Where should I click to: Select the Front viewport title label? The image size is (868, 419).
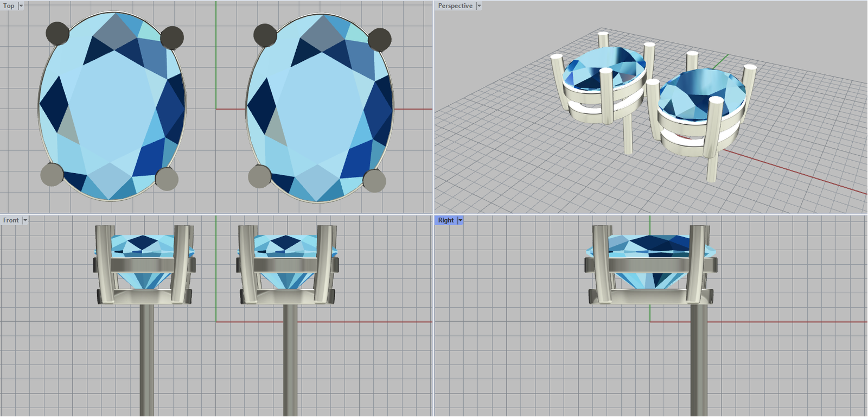(11, 220)
